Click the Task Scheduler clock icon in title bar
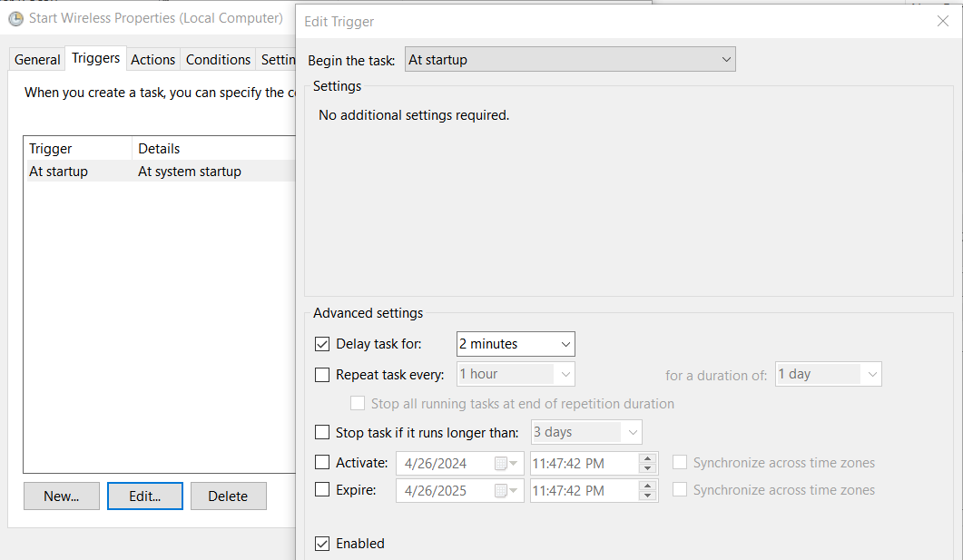 [x=15, y=18]
